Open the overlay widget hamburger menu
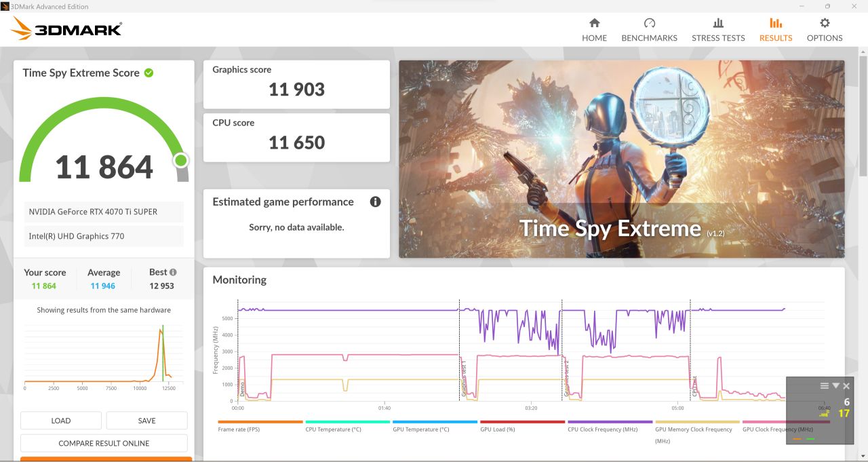The width and height of the screenshot is (868, 462). click(x=825, y=385)
